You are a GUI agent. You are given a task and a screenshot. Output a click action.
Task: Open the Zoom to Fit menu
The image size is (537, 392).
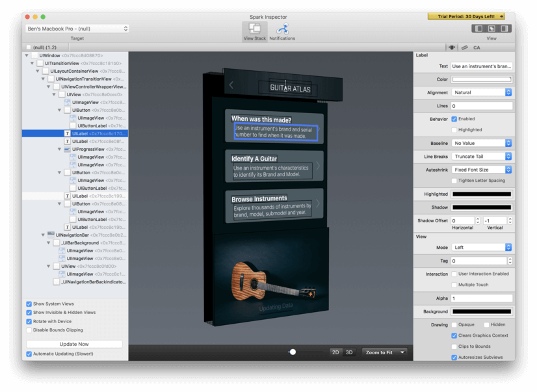tap(385, 352)
